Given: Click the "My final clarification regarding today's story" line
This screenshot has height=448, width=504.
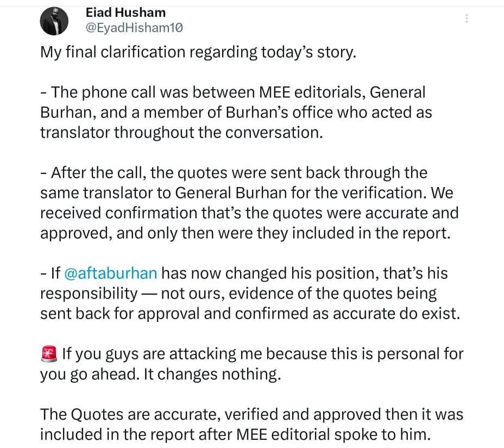Looking at the screenshot, I should coord(198,52).
